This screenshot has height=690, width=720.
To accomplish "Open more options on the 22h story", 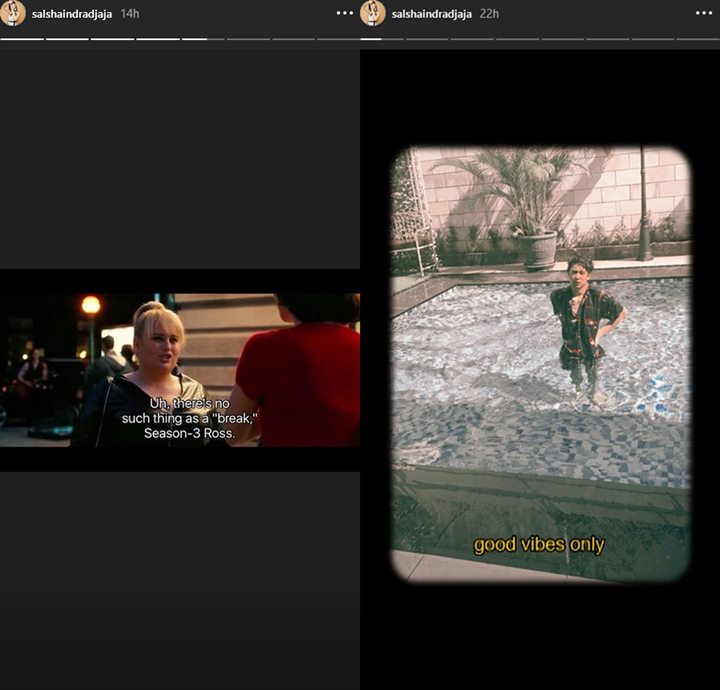I will click(704, 13).
